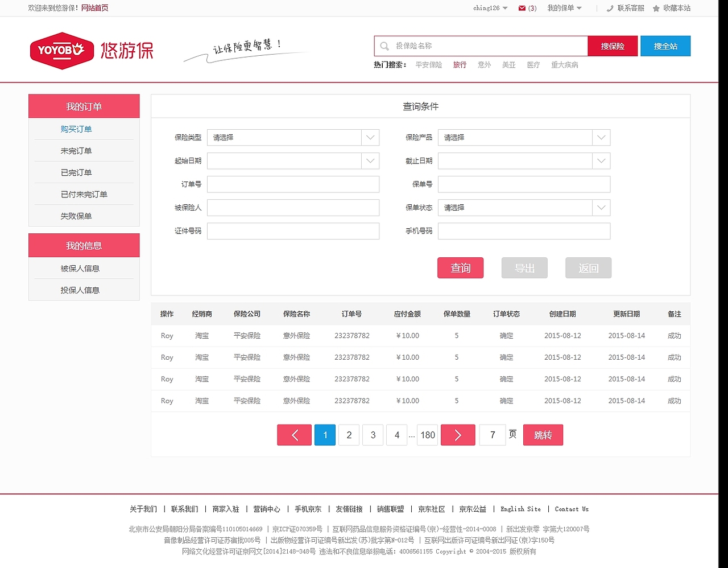This screenshot has width=728, height=568.
Task: Open the 保险类型 dropdown
Action: coord(370,138)
